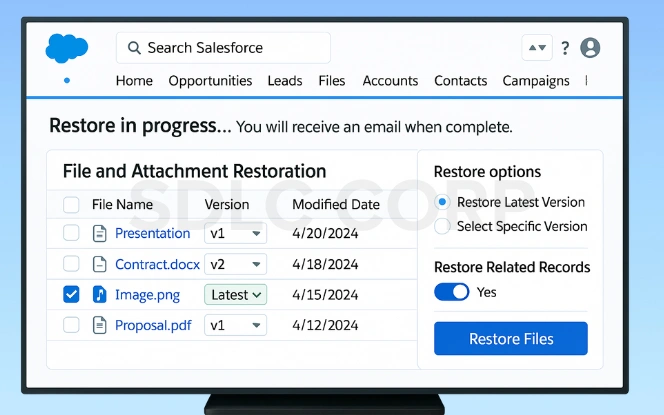Check the Presentation row checkbox

[71, 233]
